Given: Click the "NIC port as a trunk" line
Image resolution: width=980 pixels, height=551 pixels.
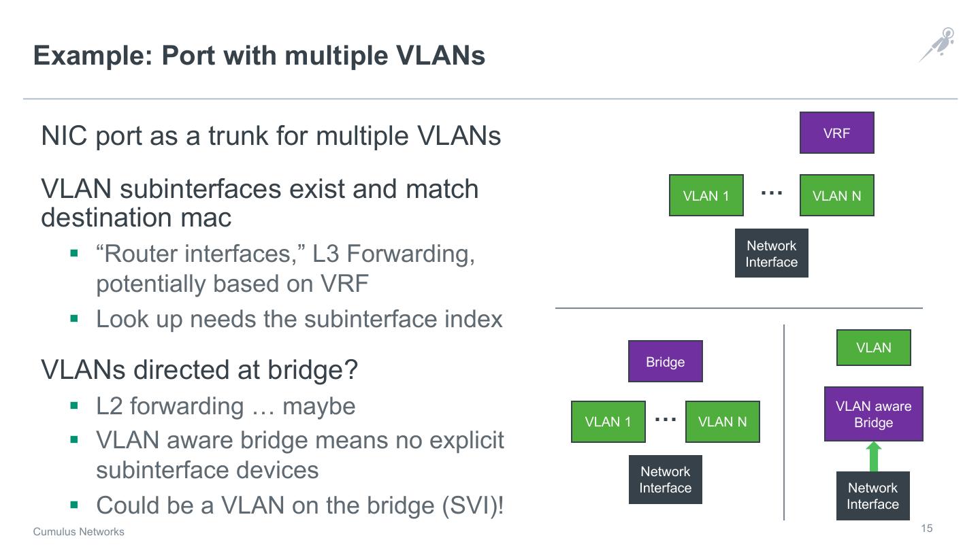Looking at the screenshot, I should click(x=271, y=135).
